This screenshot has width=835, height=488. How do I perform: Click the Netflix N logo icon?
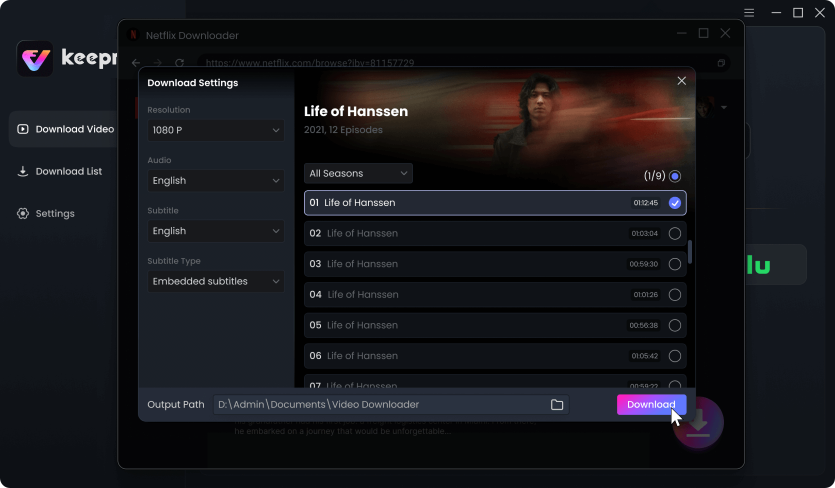(134, 35)
